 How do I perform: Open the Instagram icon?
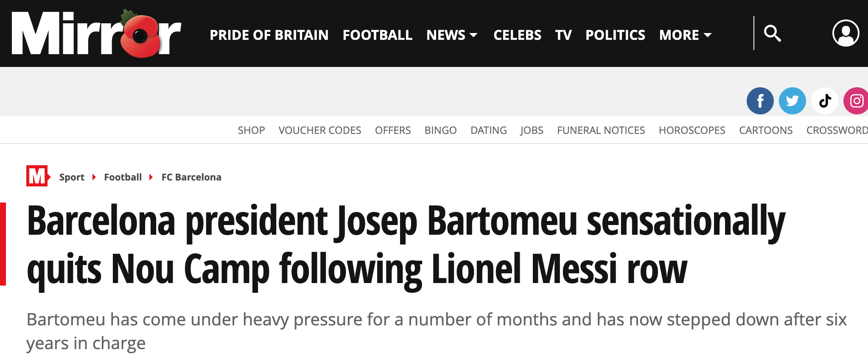click(856, 101)
